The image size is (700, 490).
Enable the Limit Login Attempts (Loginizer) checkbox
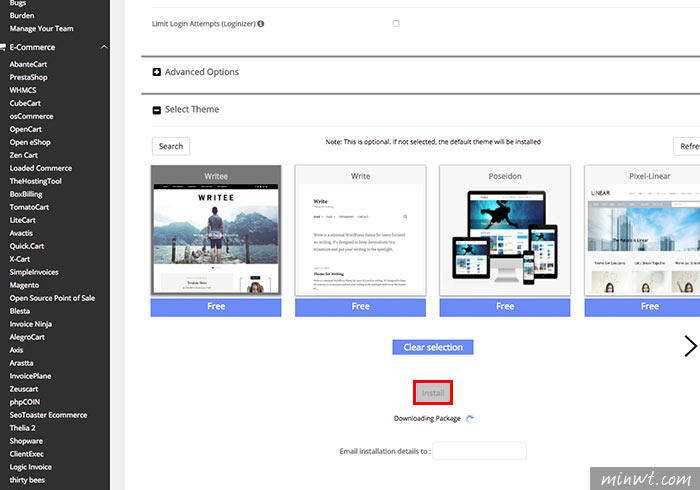[x=396, y=23]
